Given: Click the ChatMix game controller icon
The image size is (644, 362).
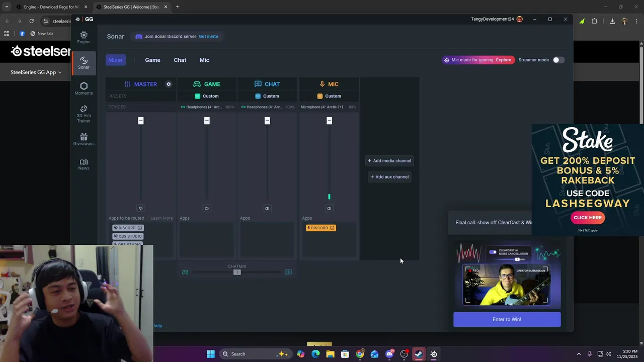Looking at the screenshot, I should click(x=185, y=272).
